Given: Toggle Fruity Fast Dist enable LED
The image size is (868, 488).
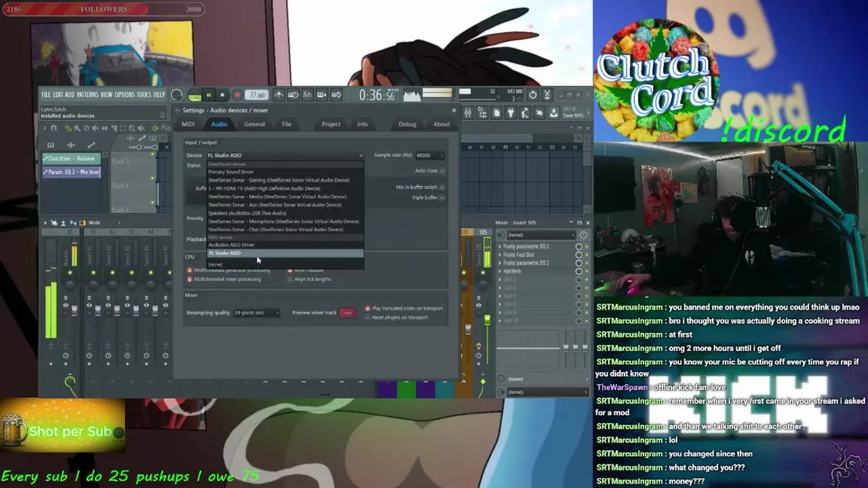Looking at the screenshot, I should click(587, 255).
